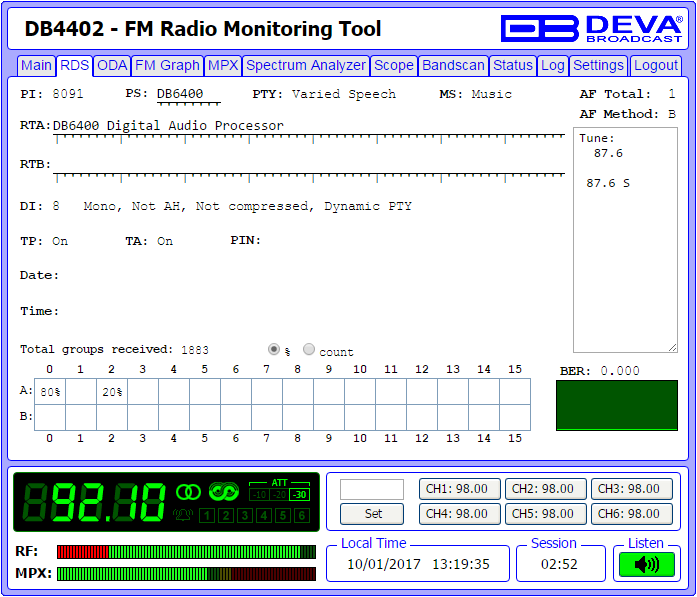This screenshot has width=697, height=597.
Task: Click the DI description Mono, Not AH text
Action: (x=247, y=206)
